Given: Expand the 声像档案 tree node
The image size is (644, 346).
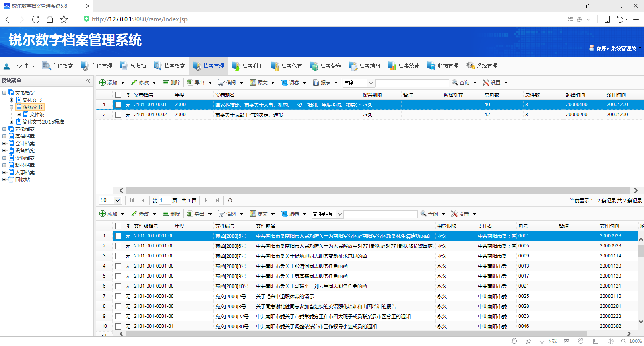Looking at the screenshot, I should click(x=4, y=129).
